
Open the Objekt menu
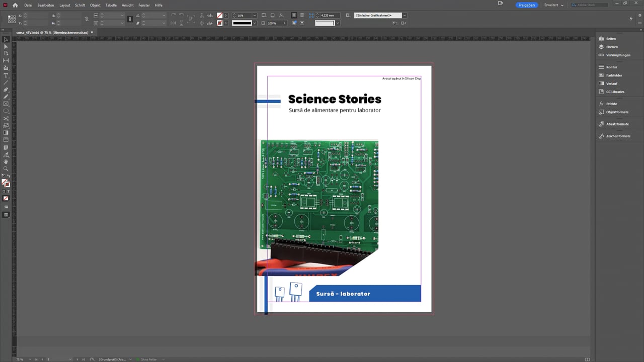[95, 5]
